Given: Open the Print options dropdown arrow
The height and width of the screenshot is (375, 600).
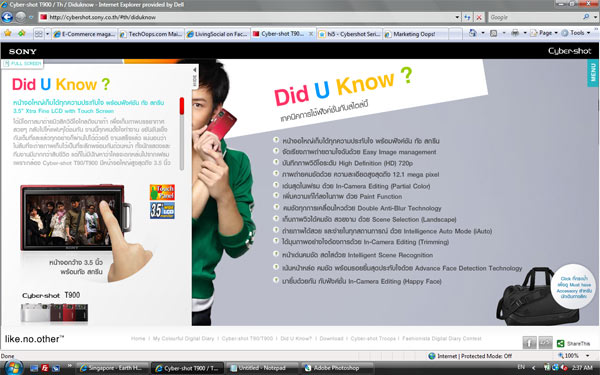Looking at the screenshot, I should click(525, 33).
